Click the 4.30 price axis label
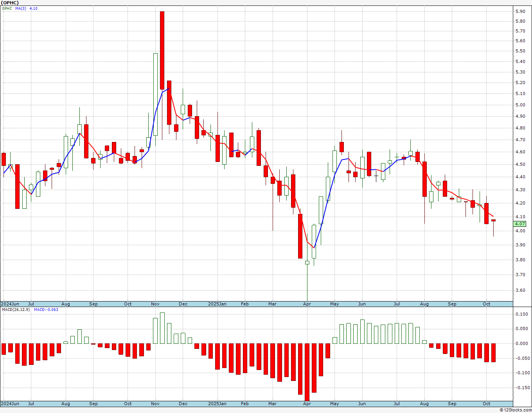 [x=520, y=190]
